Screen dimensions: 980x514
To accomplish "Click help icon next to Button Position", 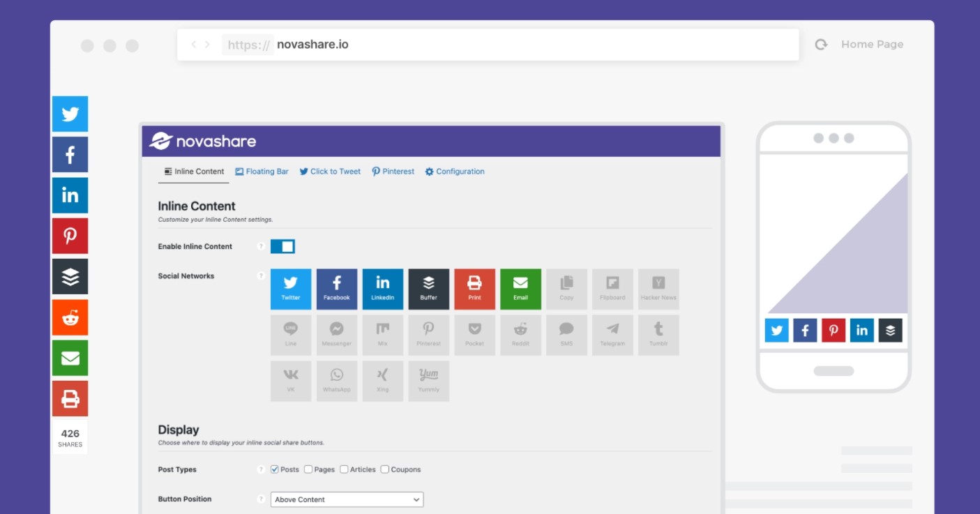I will click(x=261, y=499).
